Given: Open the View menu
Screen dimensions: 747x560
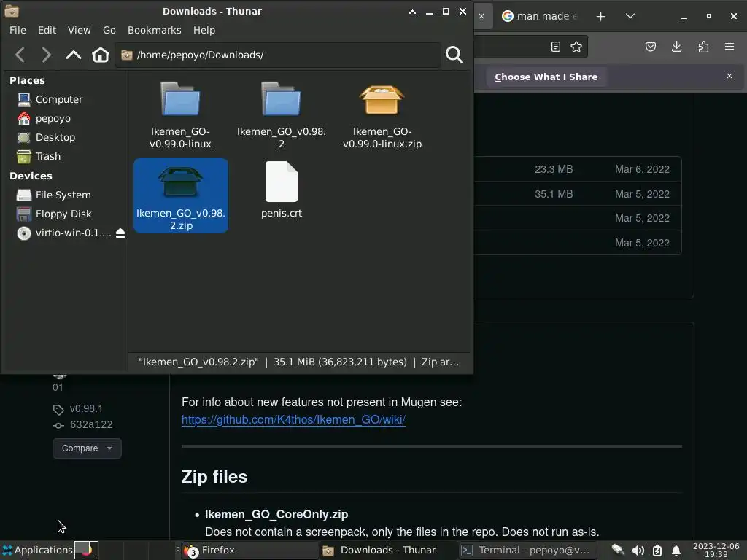Looking at the screenshot, I should tap(79, 30).
